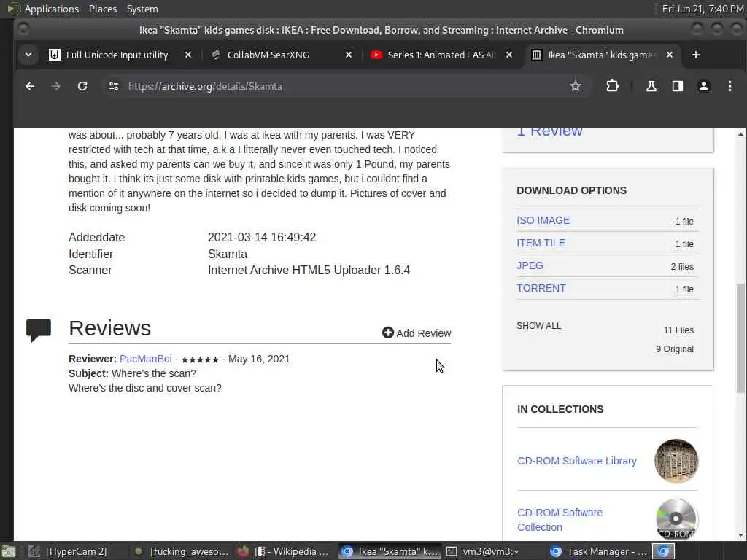Open the System menu

142,9
